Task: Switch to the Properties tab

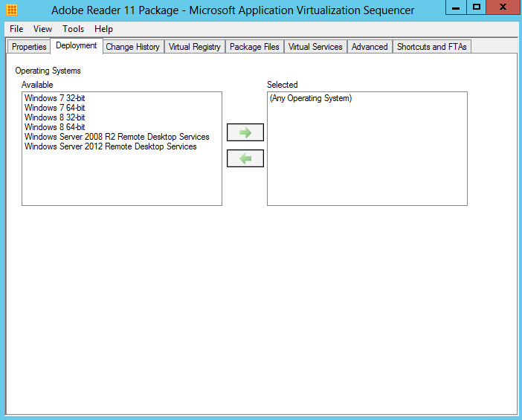Action: click(29, 47)
